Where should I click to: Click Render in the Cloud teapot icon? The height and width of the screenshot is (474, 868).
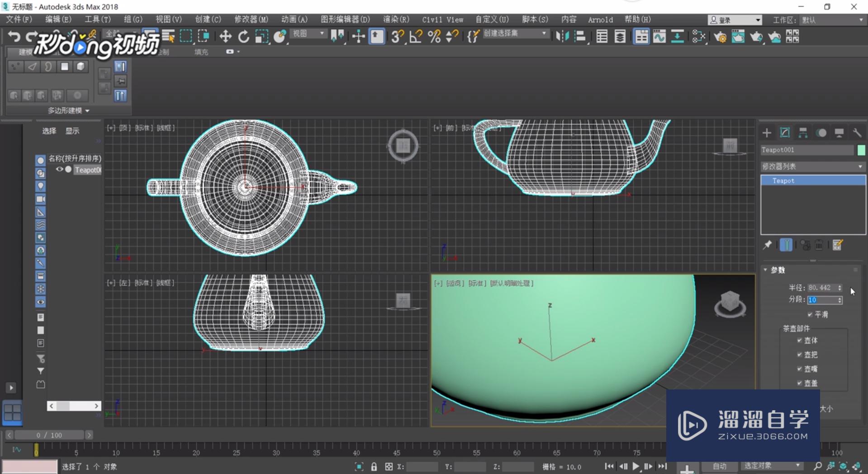click(x=774, y=36)
